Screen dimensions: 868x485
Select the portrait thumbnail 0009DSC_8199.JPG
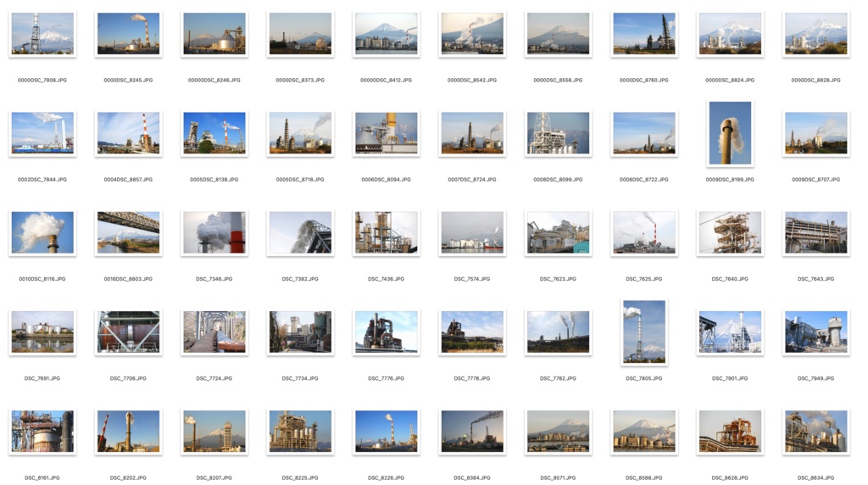coord(730,133)
